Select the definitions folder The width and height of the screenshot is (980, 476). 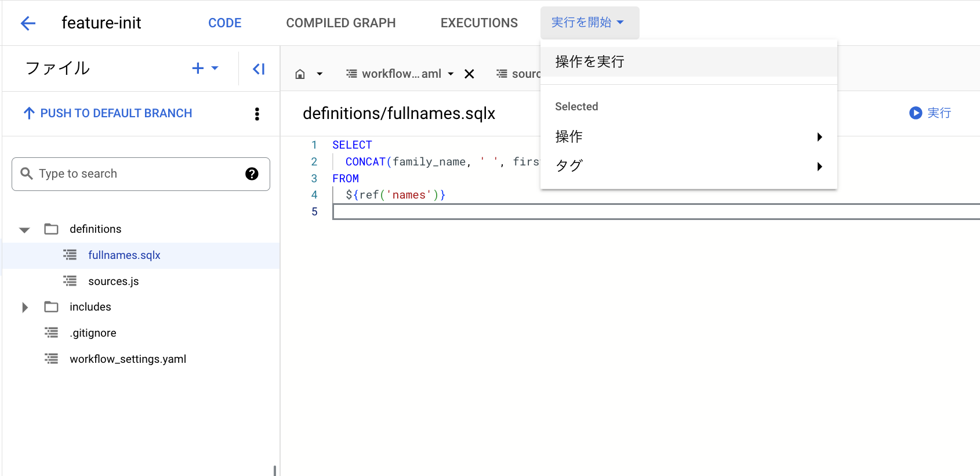tap(96, 229)
